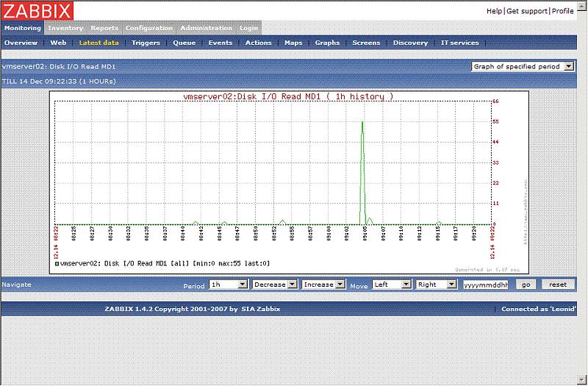Go to Web submenu
The image size is (588, 386).
click(x=58, y=43)
